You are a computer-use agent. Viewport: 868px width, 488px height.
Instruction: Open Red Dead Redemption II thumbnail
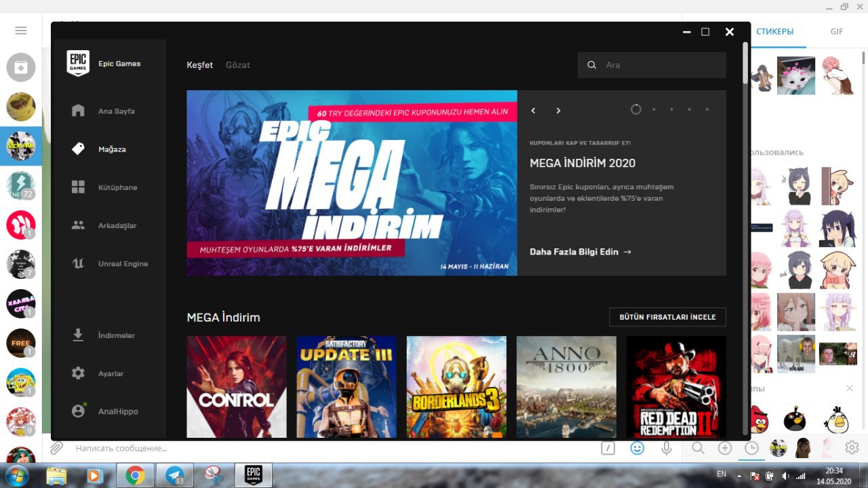pos(676,387)
